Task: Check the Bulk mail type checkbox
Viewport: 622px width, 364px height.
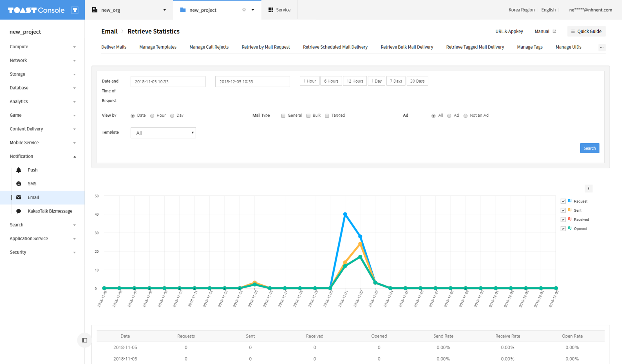Action: 308,116
